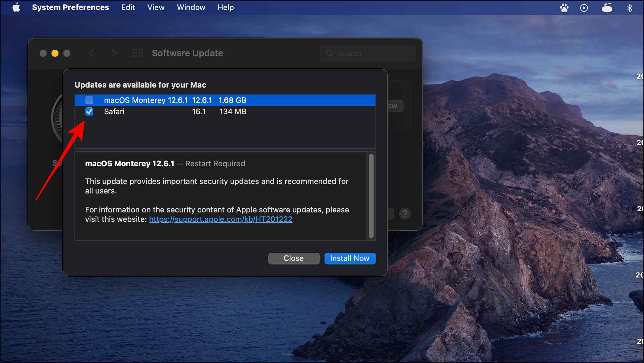Check the macOS Monterey 12.6.1 checkbox
This screenshot has height=363, width=644.
(x=89, y=100)
